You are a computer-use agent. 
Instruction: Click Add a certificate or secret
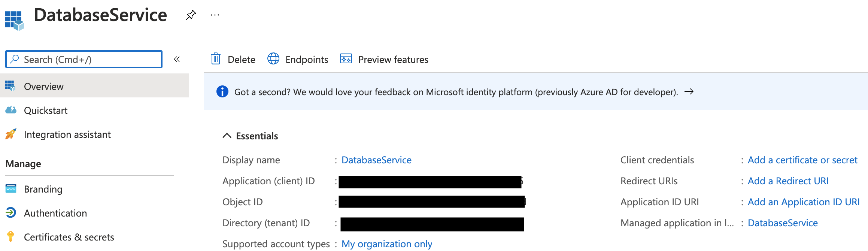pos(802,160)
